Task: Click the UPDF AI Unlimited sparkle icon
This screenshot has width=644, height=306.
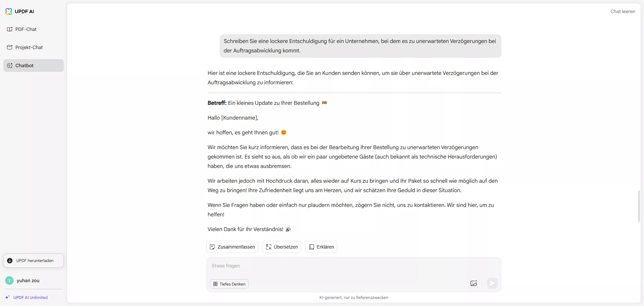Action: (7, 297)
